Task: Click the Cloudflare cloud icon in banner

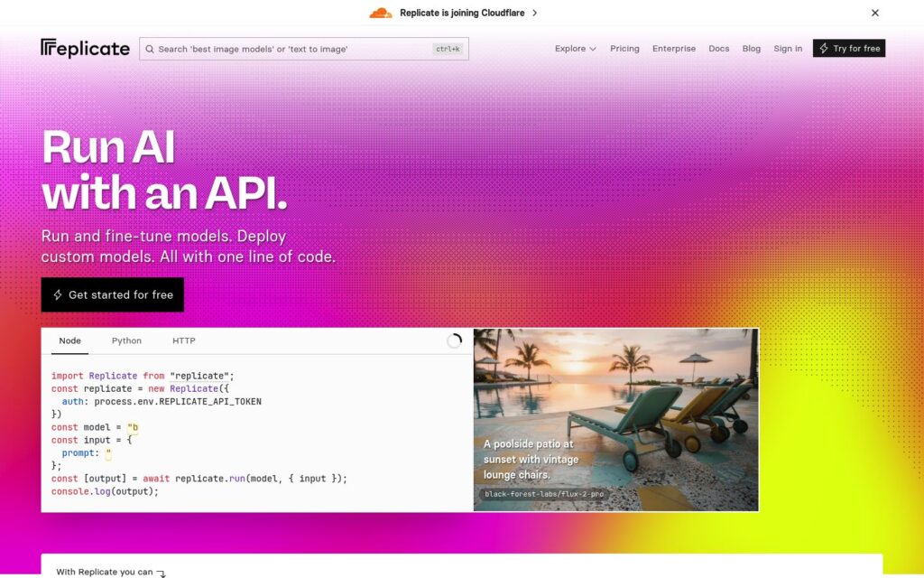Action: click(381, 13)
